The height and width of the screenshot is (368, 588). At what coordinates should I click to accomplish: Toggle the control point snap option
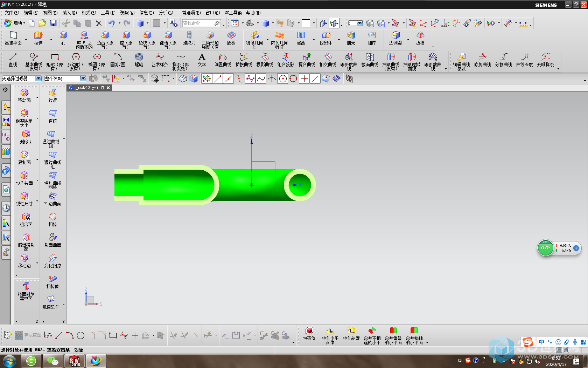coord(239,79)
